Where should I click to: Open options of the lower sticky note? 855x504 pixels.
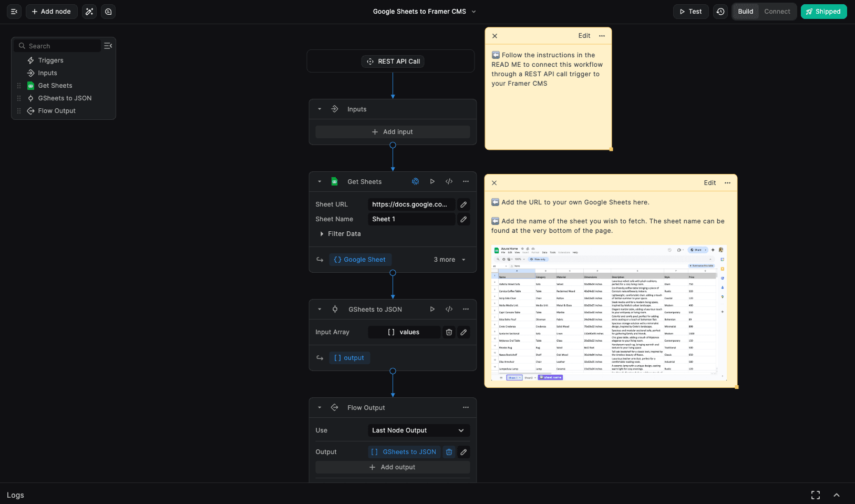click(x=727, y=183)
